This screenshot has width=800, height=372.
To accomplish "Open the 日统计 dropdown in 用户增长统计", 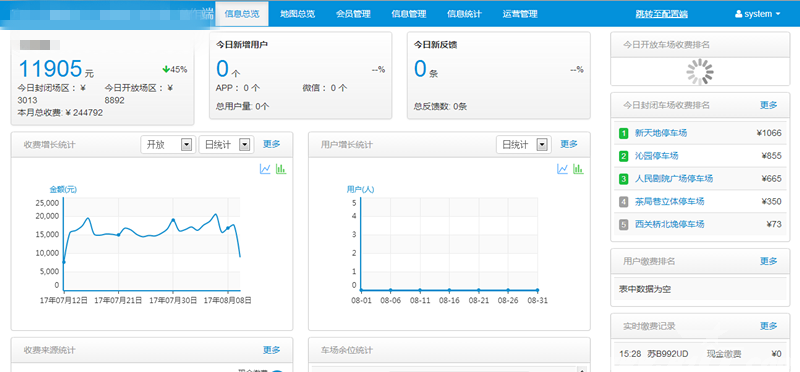I will [523, 145].
